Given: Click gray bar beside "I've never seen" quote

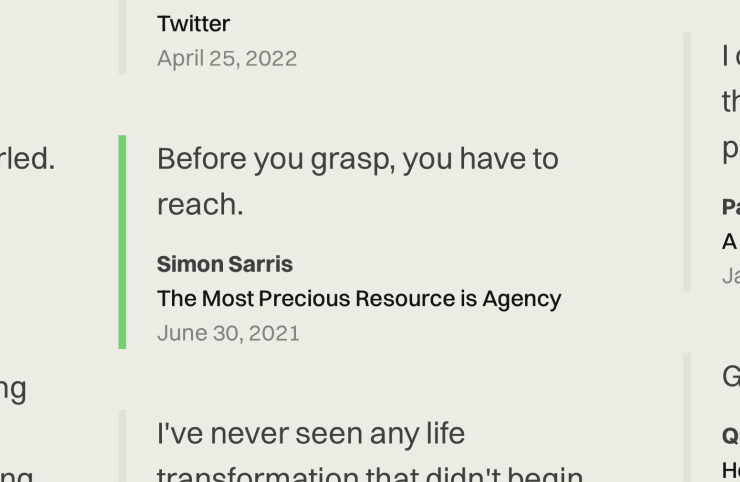Looking at the screenshot, I should (122, 446).
